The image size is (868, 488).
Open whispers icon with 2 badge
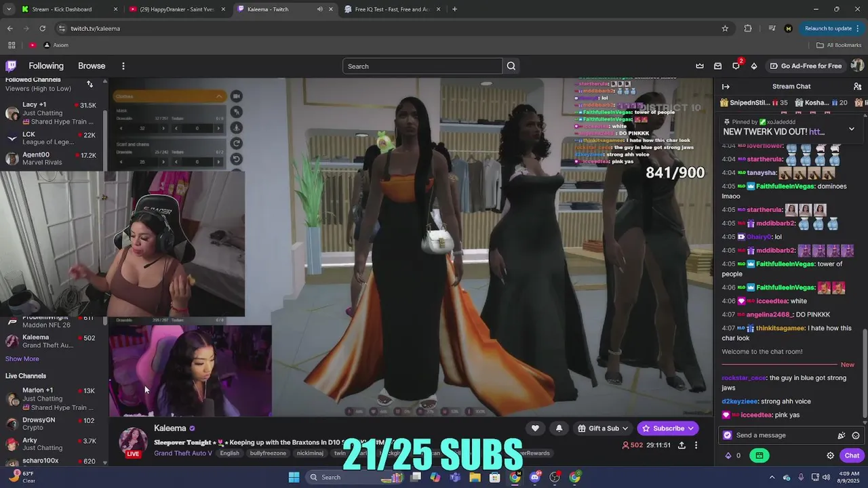(x=736, y=65)
